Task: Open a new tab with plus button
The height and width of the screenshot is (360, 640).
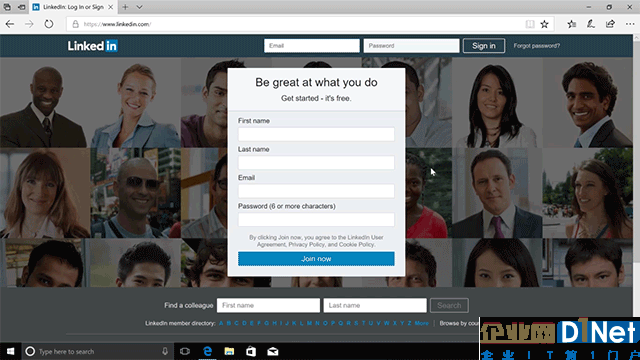Action: click(125, 7)
